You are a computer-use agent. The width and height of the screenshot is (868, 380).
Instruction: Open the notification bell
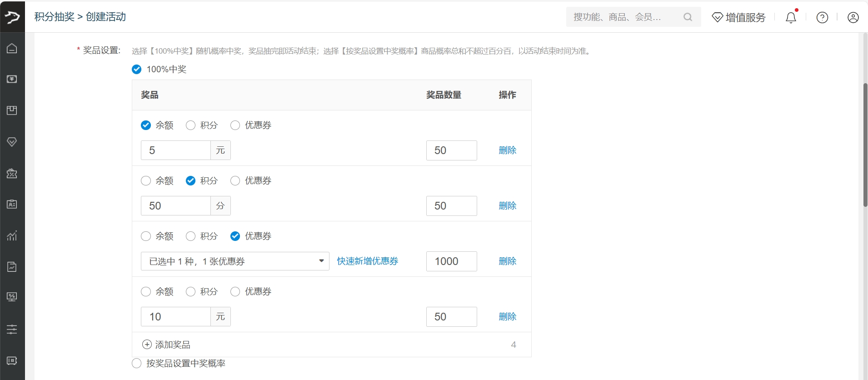[x=791, y=17]
